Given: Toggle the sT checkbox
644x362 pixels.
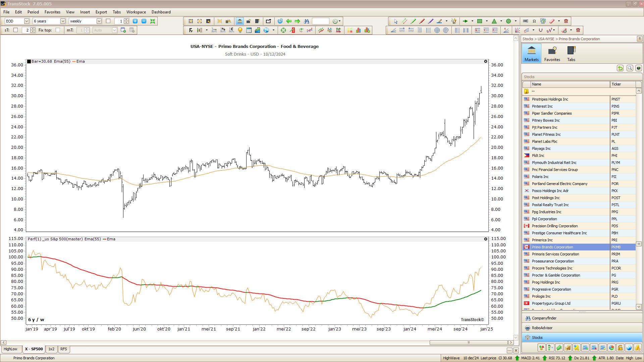Looking at the screenshot, I should pyautogui.click(x=15, y=30).
